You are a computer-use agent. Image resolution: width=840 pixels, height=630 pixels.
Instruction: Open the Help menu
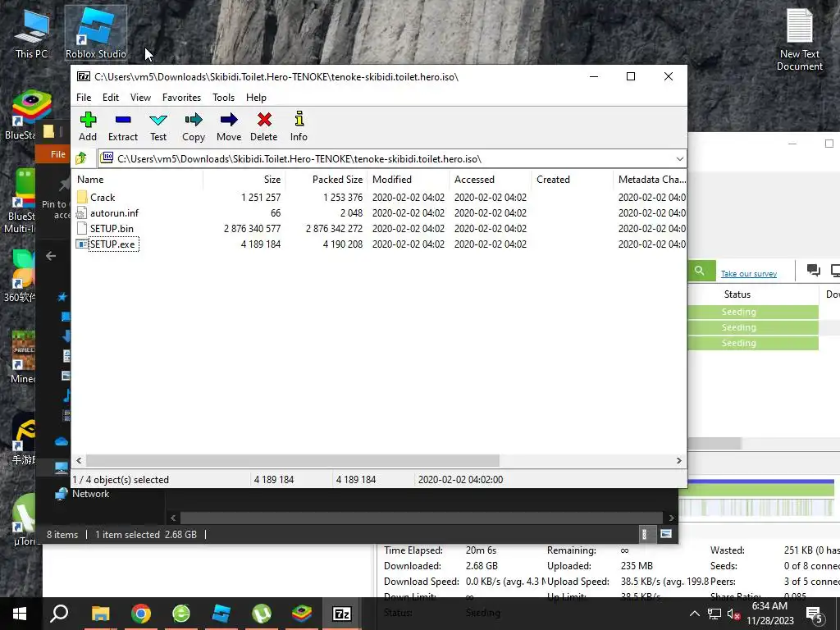click(256, 98)
